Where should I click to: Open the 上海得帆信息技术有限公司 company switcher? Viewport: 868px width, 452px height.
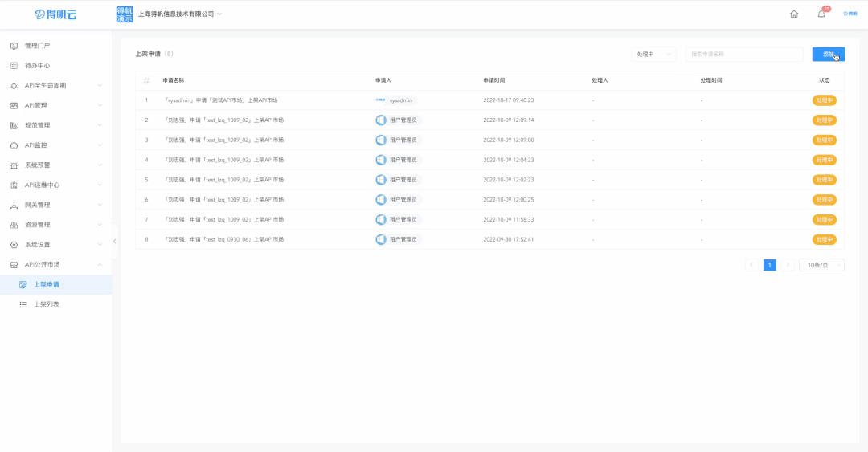180,14
